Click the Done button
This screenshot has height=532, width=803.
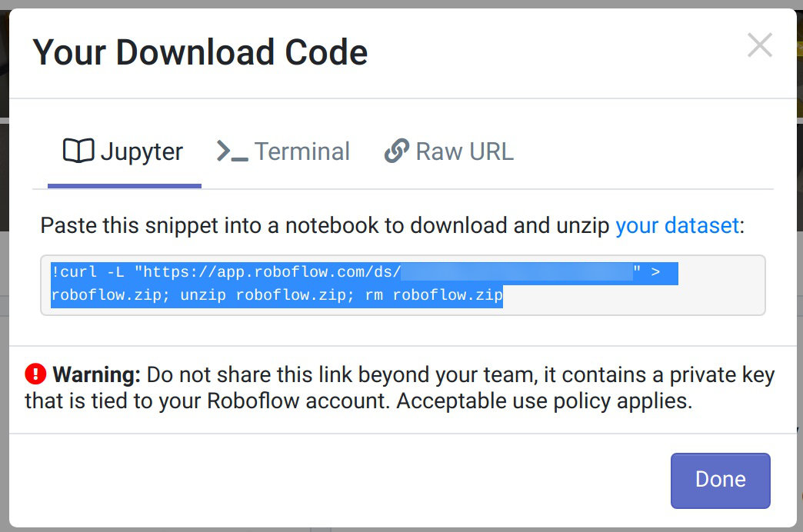pos(721,480)
